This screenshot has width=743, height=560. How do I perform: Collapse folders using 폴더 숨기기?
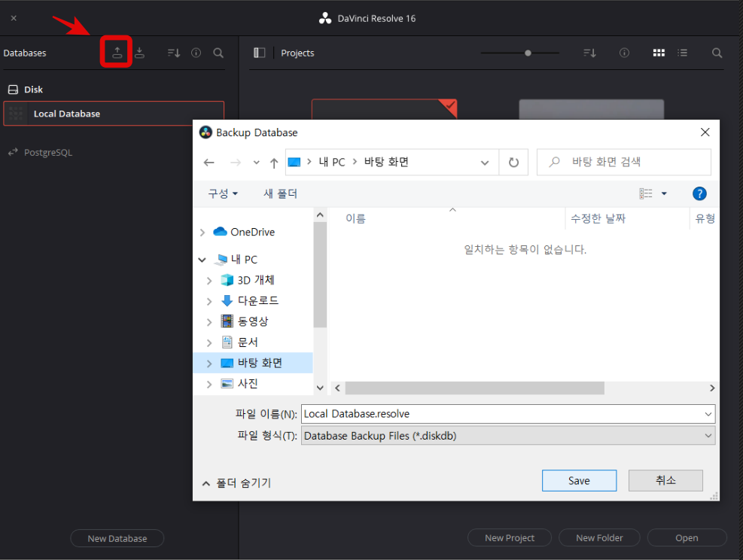235,482
